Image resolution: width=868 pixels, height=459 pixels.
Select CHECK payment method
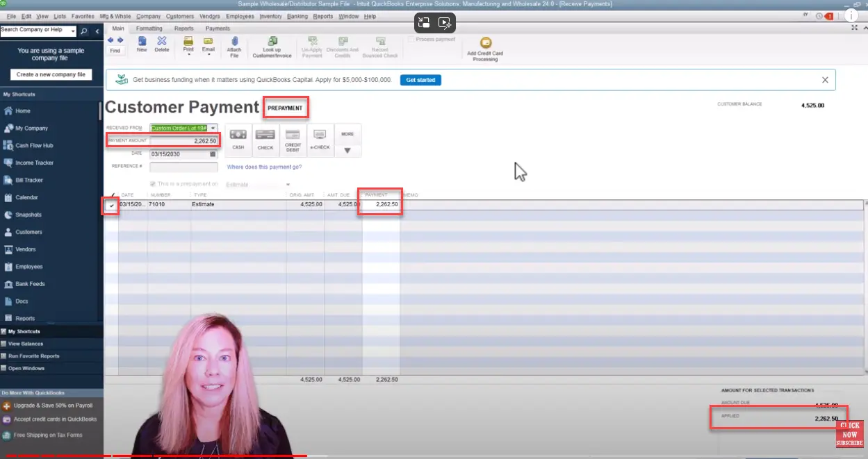(x=265, y=140)
